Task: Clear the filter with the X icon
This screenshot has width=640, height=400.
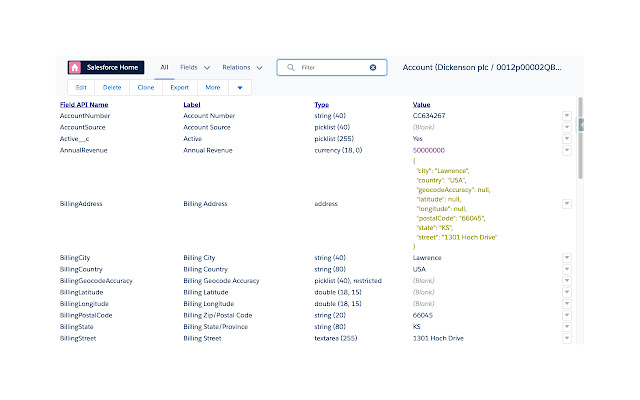Action: point(373,67)
